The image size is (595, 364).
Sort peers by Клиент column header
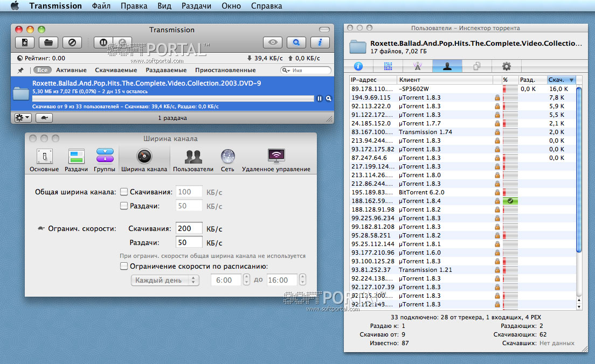point(445,80)
